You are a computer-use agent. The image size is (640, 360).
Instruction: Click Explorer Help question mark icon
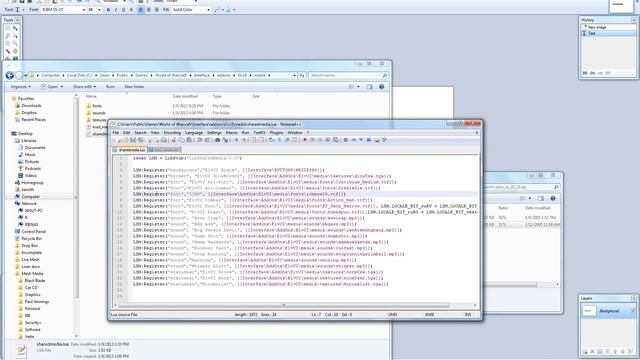tap(382, 87)
